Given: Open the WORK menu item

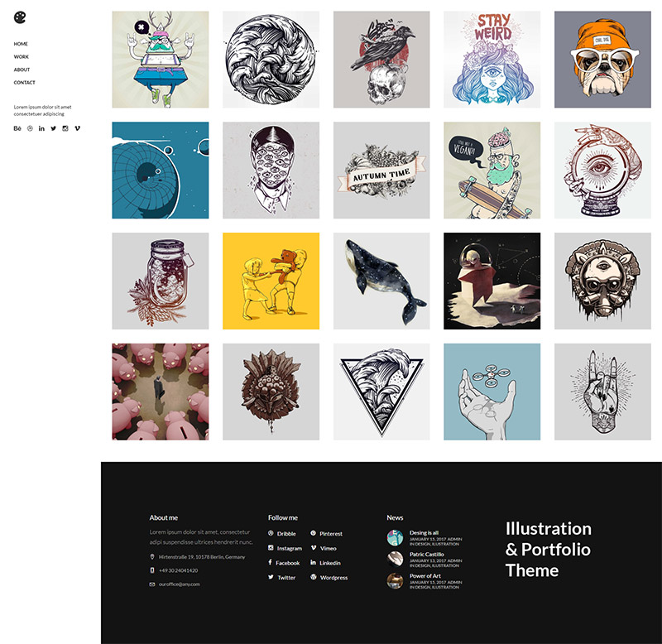Looking at the screenshot, I should tap(22, 56).
